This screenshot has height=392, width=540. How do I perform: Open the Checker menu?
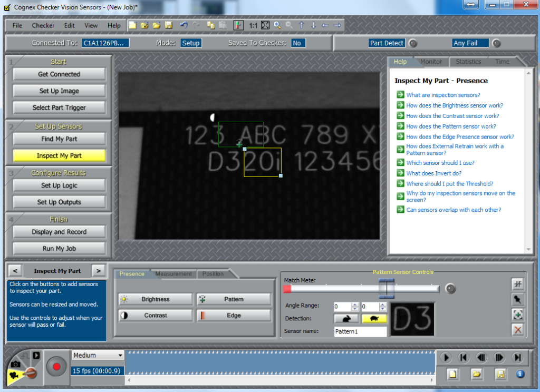point(43,25)
